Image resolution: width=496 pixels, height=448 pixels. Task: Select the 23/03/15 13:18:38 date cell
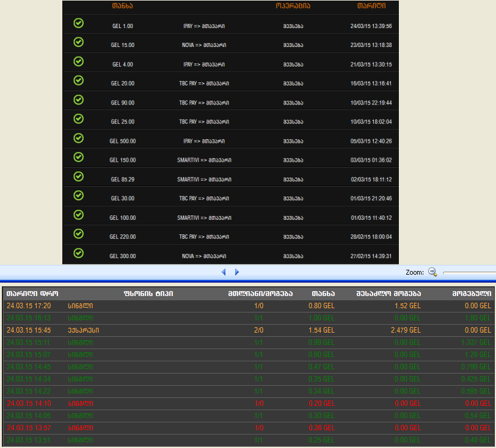(371, 45)
